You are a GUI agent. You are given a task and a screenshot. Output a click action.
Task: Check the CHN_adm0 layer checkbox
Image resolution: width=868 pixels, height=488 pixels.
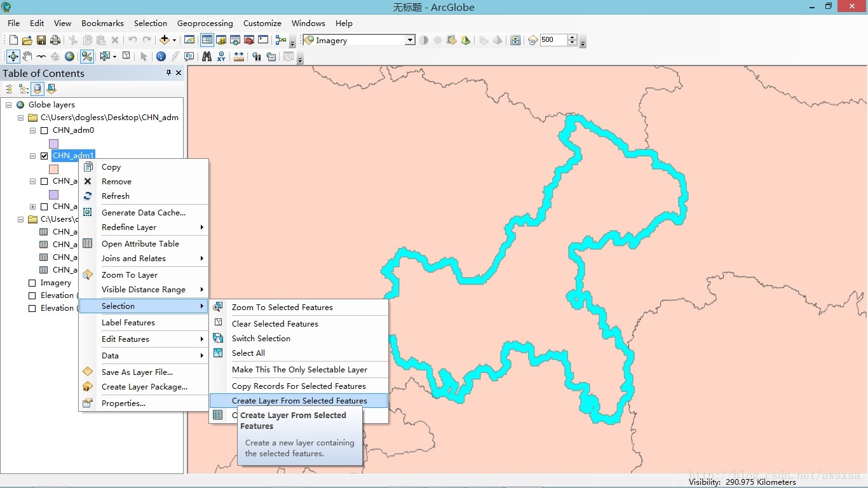(x=44, y=130)
